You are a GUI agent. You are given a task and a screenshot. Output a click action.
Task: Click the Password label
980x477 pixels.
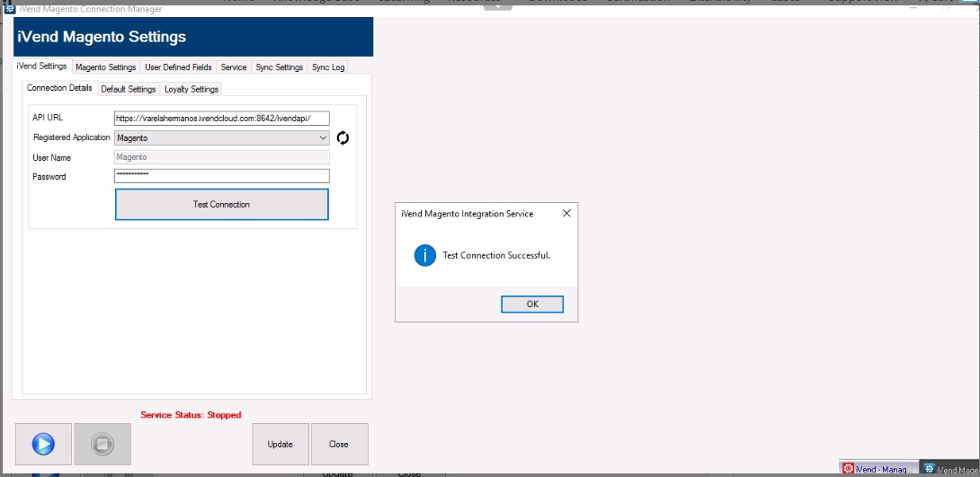pos(49,177)
